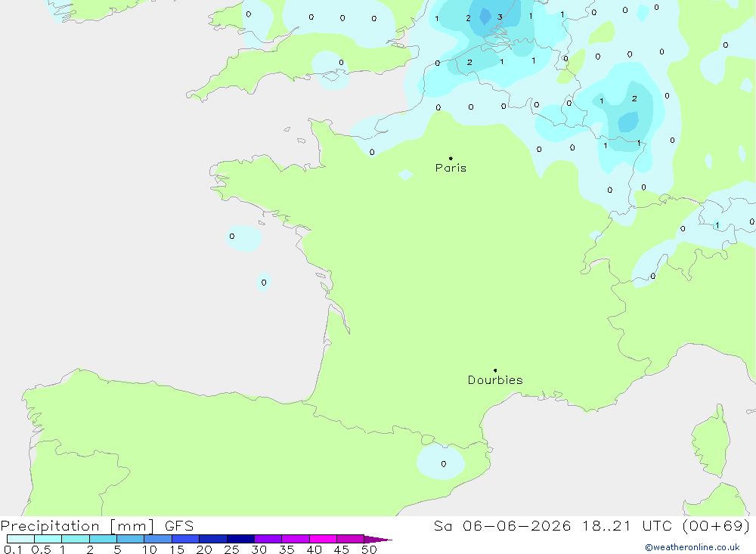Viewport: 756px width, 554px height.
Task: Pick the 45–50 mm legend swatch
Action: (351, 539)
